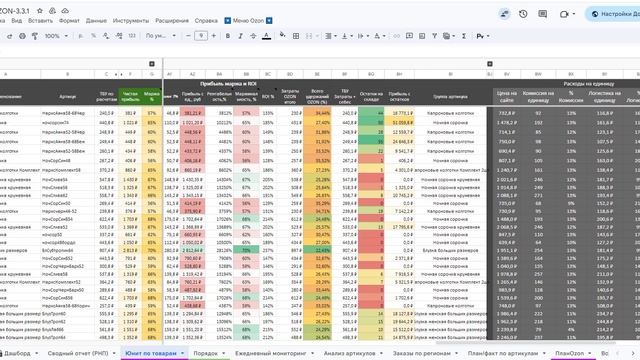Open the Расширения menu
The width and height of the screenshot is (640, 360).
click(172, 21)
